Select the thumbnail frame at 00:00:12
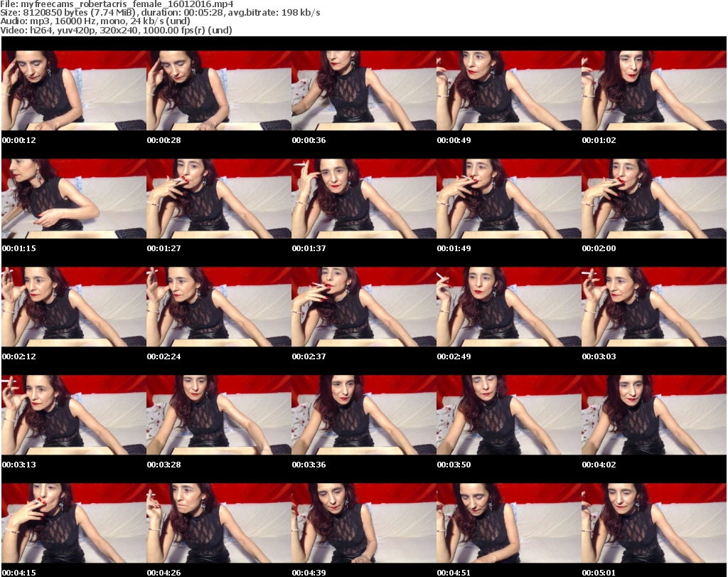The image size is (728, 577). click(x=74, y=90)
